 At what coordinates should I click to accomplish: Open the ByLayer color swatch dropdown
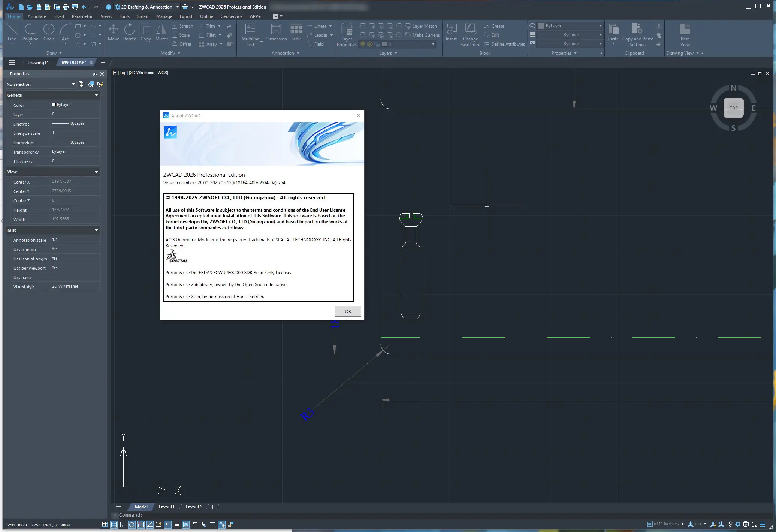[600, 26]
